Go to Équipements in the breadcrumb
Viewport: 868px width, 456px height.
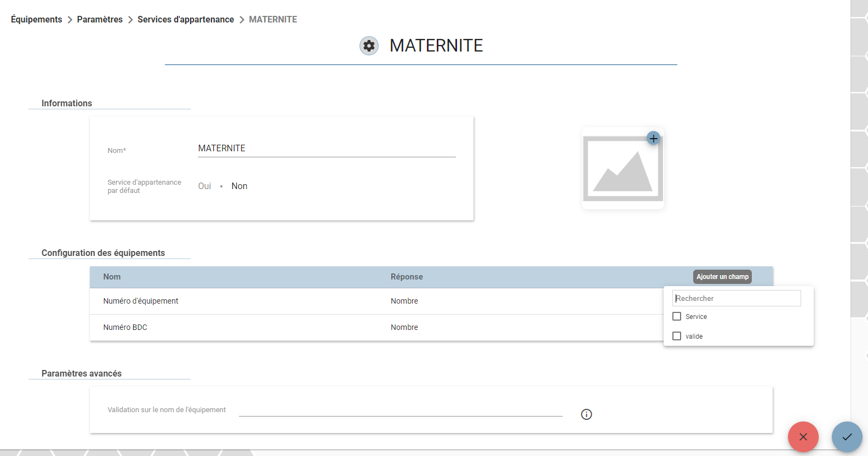click(x=37, y=19)
